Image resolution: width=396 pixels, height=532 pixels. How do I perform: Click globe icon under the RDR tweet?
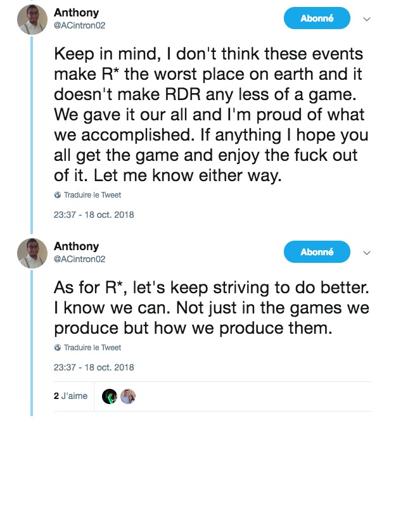coord(58,196)
